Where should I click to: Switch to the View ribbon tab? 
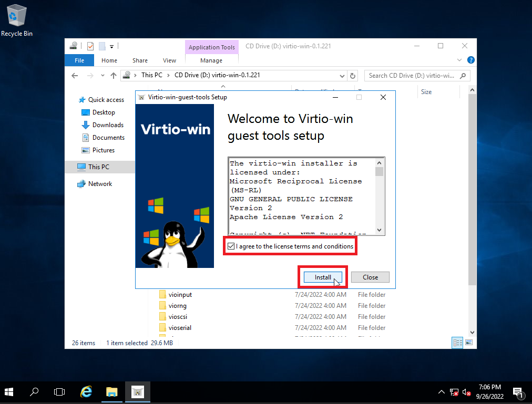click(169, 60)
